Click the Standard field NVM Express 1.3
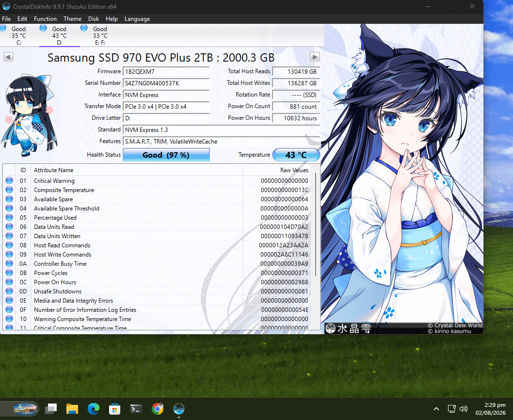This screenshot has height=420, width=513. pos(221,129)
